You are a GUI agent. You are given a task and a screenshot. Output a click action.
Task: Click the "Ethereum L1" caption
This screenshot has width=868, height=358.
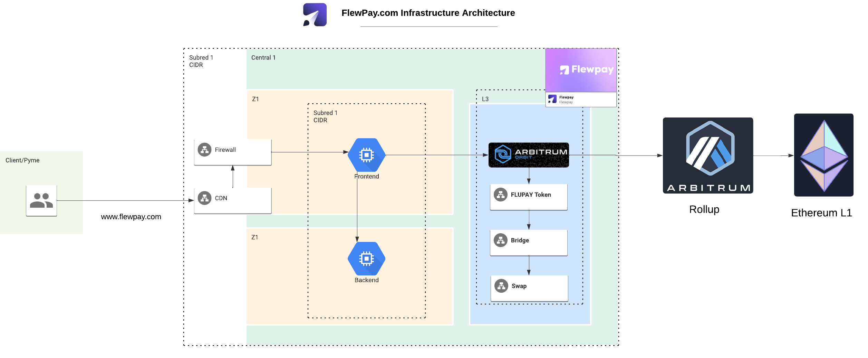[x=822, y=213]
